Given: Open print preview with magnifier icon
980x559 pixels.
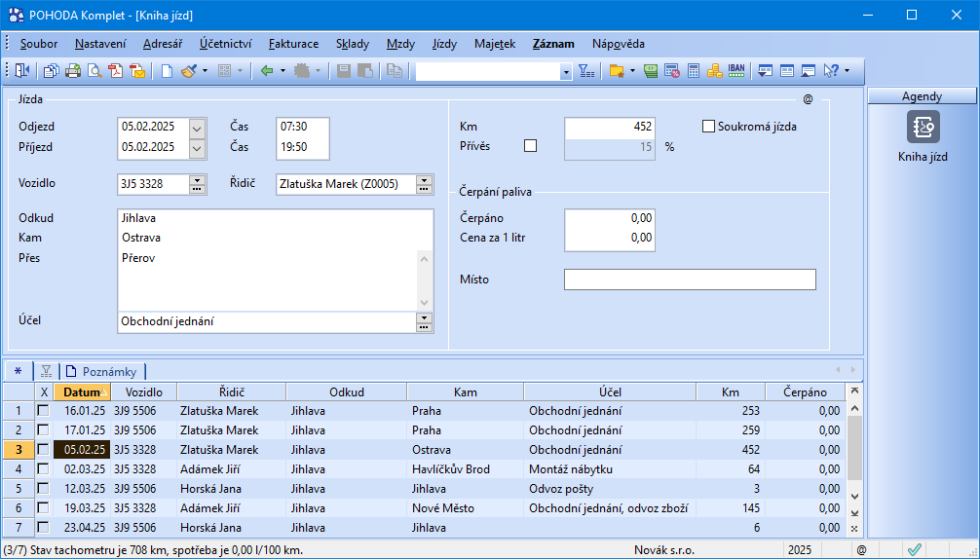Looking at the screenshot, I should [x=94, y=71].
